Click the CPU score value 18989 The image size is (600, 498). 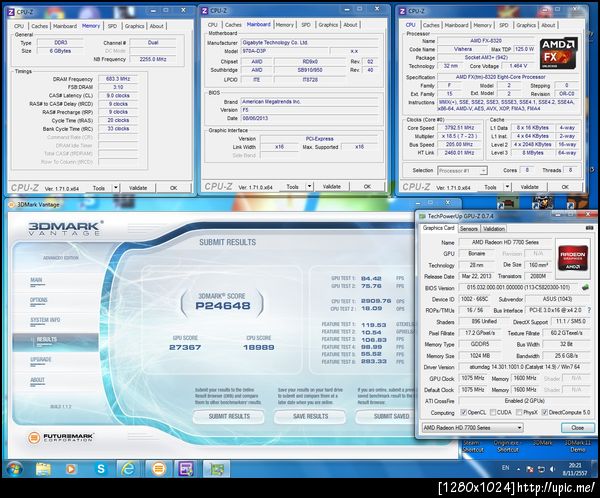[259, 348]
